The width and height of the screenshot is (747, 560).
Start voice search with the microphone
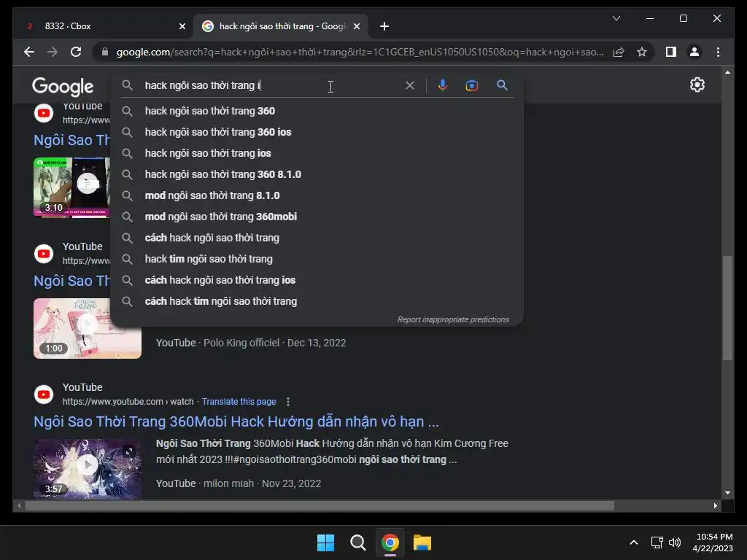pyautogui.click(x=443, y=85)
